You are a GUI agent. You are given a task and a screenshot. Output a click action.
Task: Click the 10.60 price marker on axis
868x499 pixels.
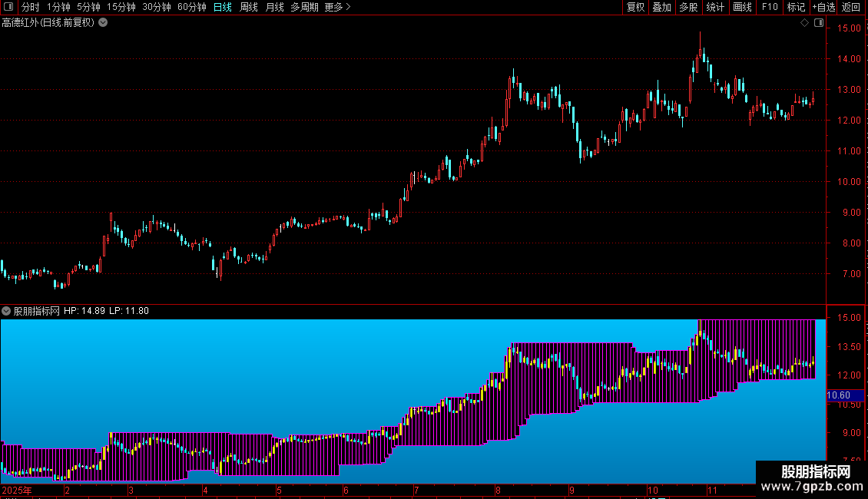[845, 395]
